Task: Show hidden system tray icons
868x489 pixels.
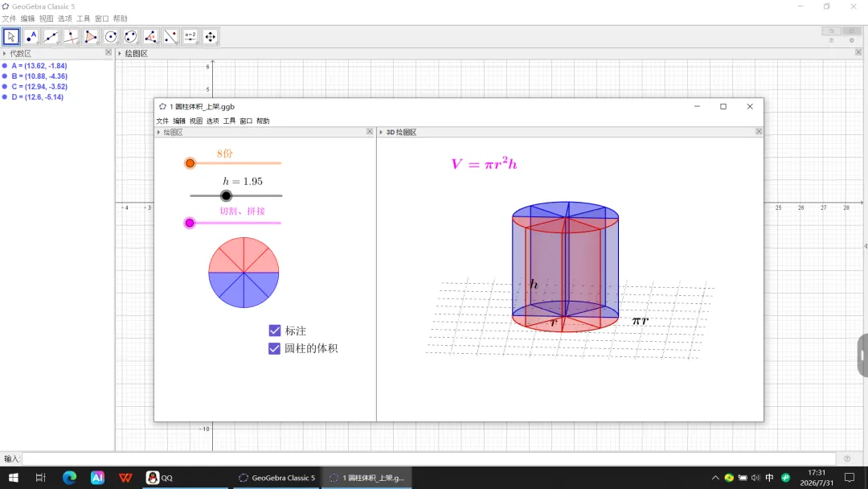Action: (715, 478)
